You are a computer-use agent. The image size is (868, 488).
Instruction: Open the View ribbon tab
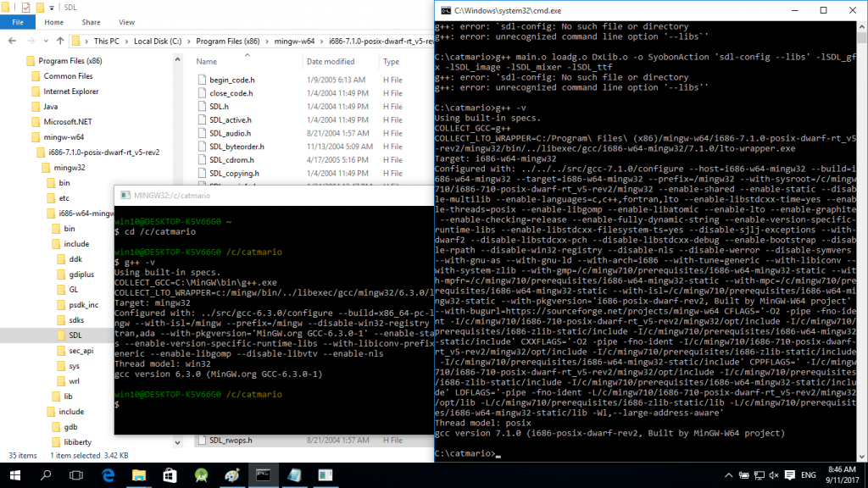click(126, 22)
